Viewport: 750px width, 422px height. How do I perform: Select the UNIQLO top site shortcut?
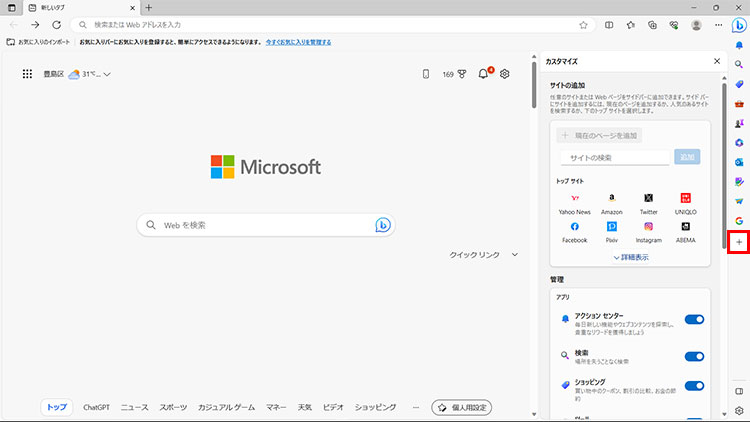click(686, 199)
